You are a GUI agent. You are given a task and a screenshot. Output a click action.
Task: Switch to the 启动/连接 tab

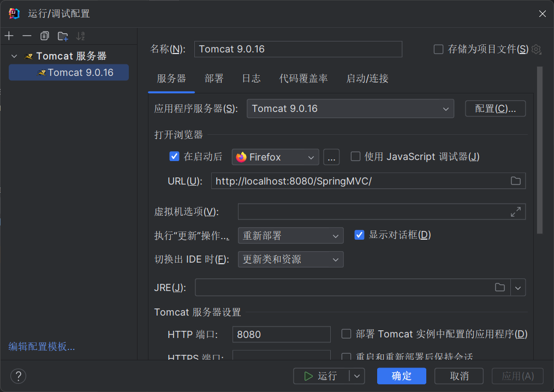[x=367, y=79]
